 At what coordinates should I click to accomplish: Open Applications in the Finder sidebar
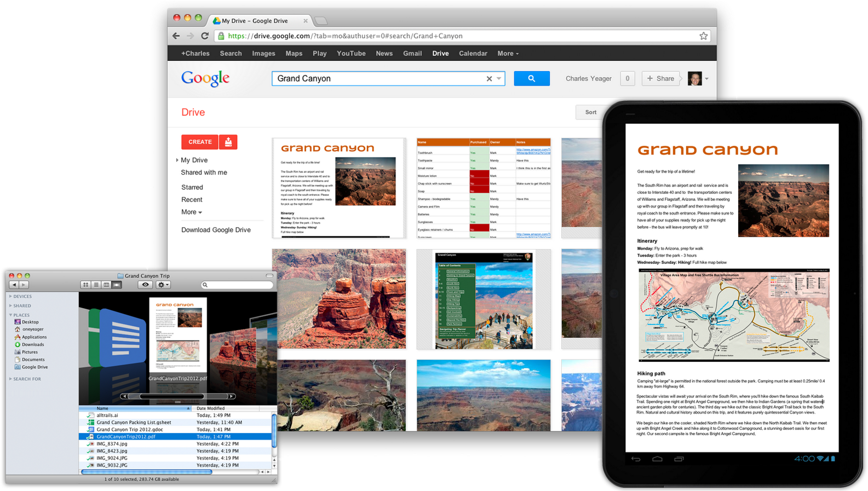tap(31, 337)
